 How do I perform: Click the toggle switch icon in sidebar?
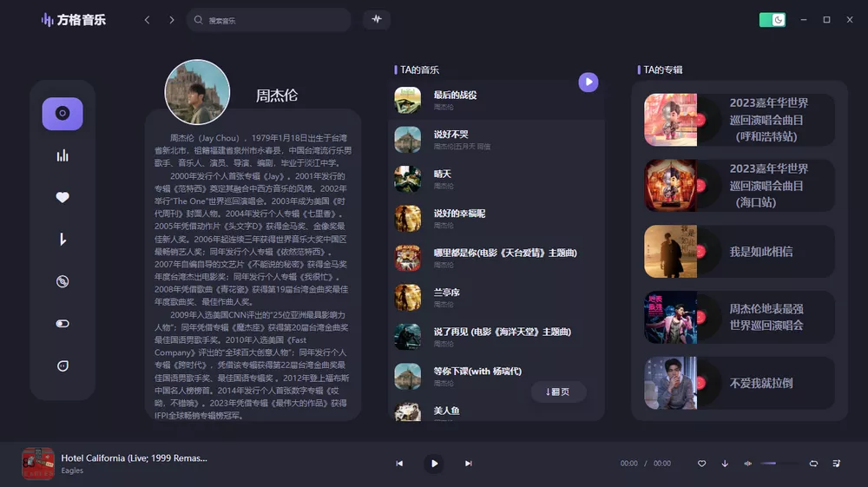pyautogui.click(x=62, y=323)
